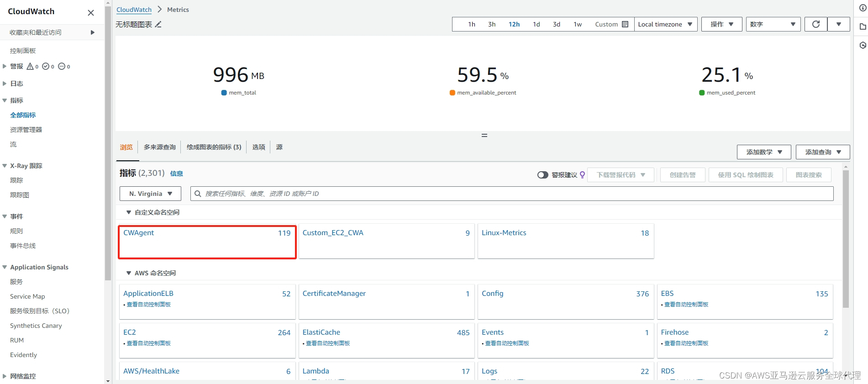
Task: Click the insufficient-data ellipsis alarm icon
Action: [62, 66]
